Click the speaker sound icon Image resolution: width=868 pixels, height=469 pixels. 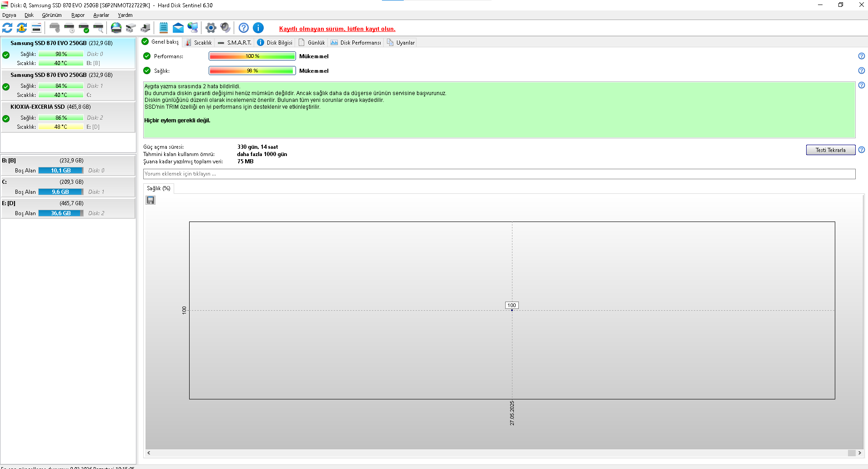point(225,28)
